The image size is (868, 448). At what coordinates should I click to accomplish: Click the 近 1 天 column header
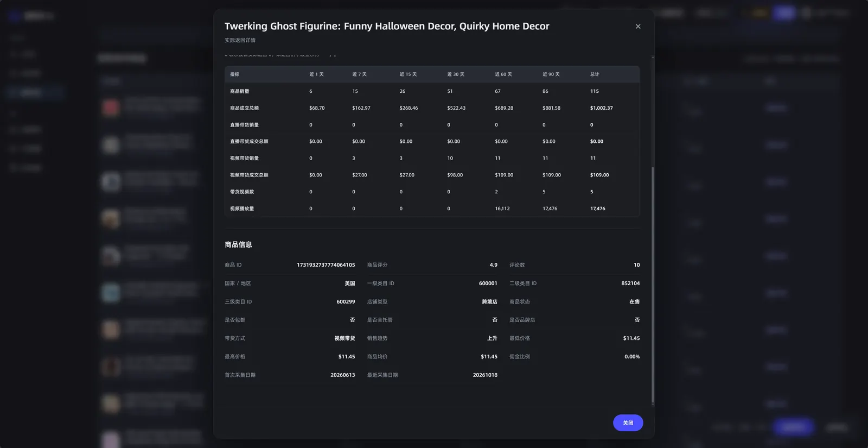[316, 74]
